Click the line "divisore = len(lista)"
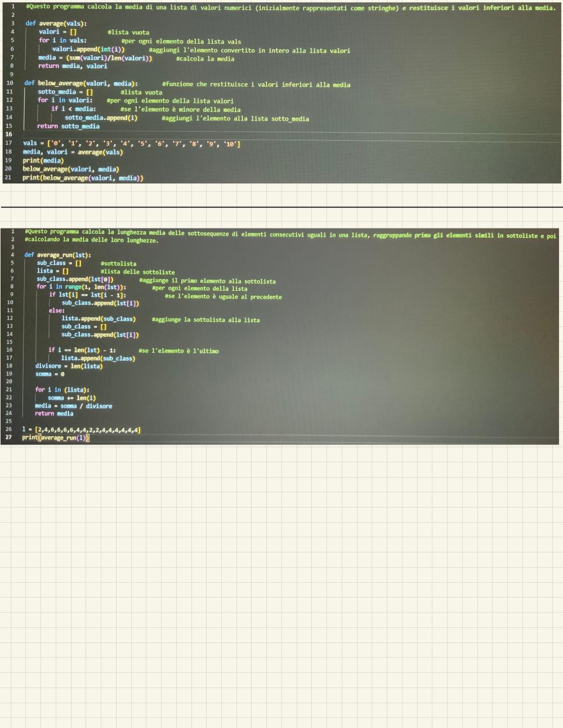 [x=69, y=366]
